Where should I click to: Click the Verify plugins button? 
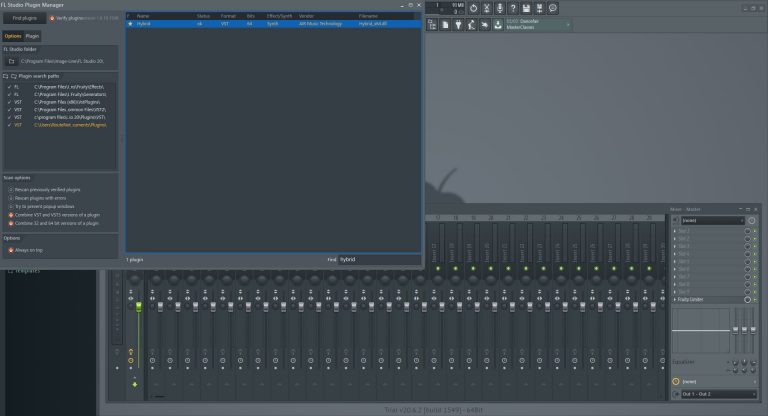(x=70, y=18)
